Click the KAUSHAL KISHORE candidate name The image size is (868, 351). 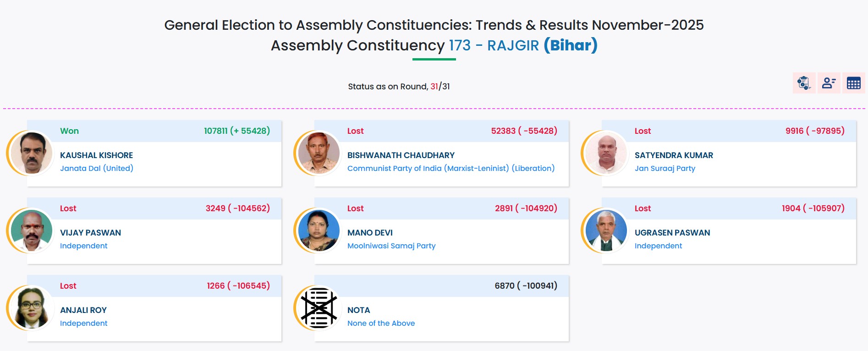click(x=96, y=155)
